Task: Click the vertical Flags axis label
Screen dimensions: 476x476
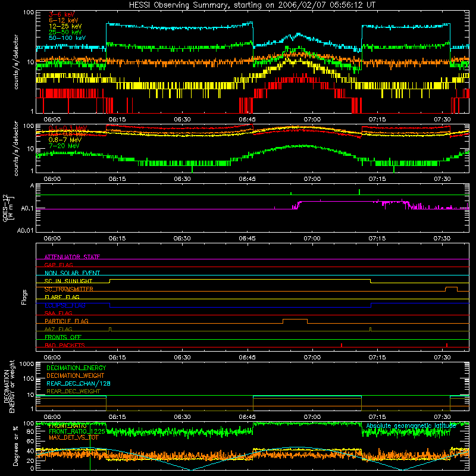Action: click(24, 297)
